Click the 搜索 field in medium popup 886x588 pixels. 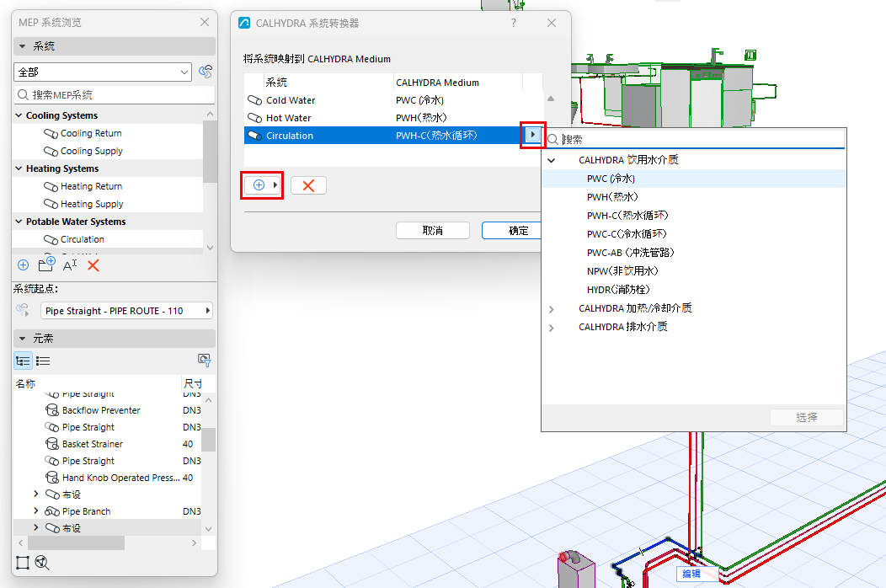(x=695, y=139)
